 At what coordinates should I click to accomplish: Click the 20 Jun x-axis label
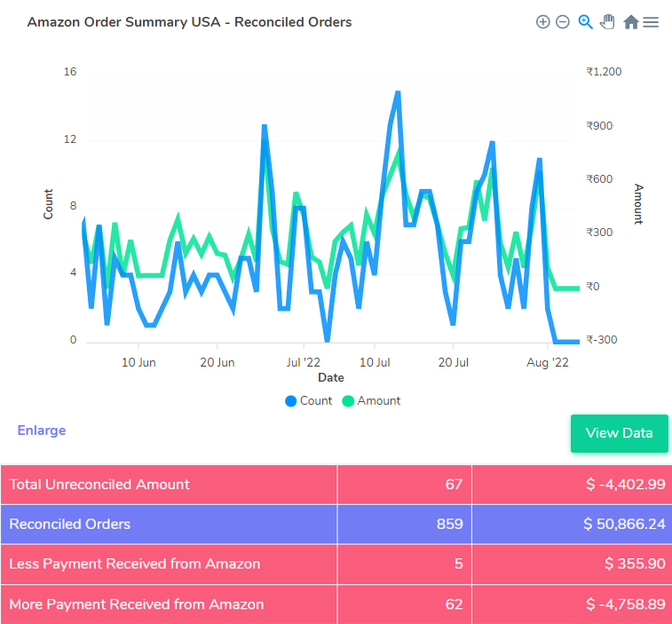217,362
